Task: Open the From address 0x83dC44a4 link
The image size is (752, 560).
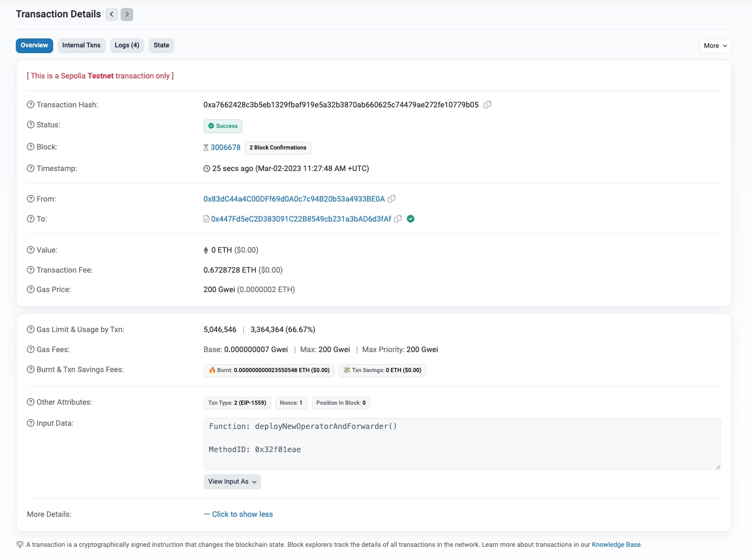Action: tap(294, 199)
